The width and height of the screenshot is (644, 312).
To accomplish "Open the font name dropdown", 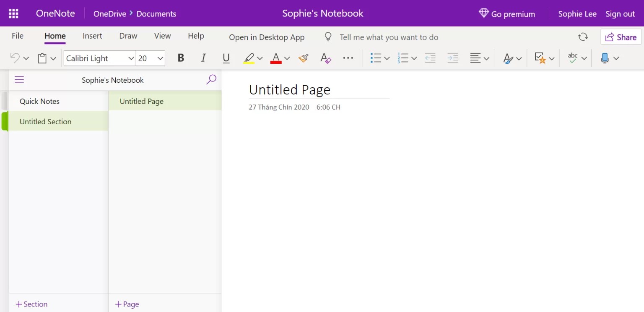I will [x=131, y=58].
